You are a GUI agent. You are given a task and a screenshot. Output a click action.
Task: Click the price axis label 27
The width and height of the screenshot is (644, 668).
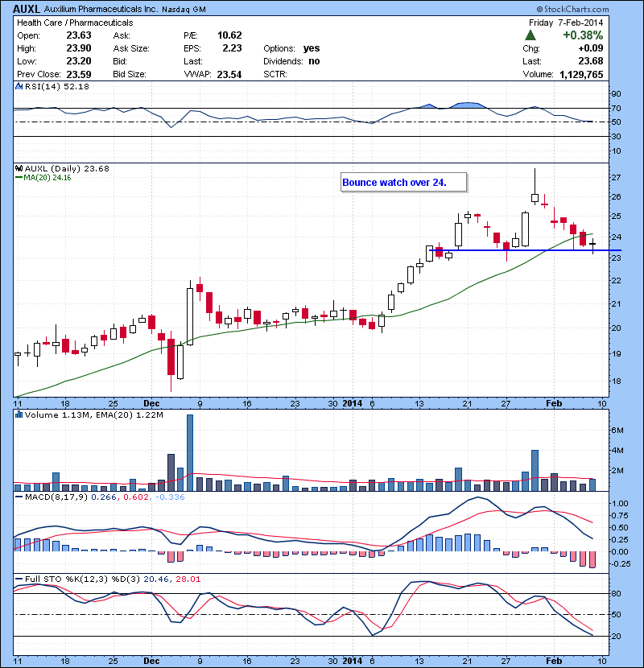(x=617, y=177)
